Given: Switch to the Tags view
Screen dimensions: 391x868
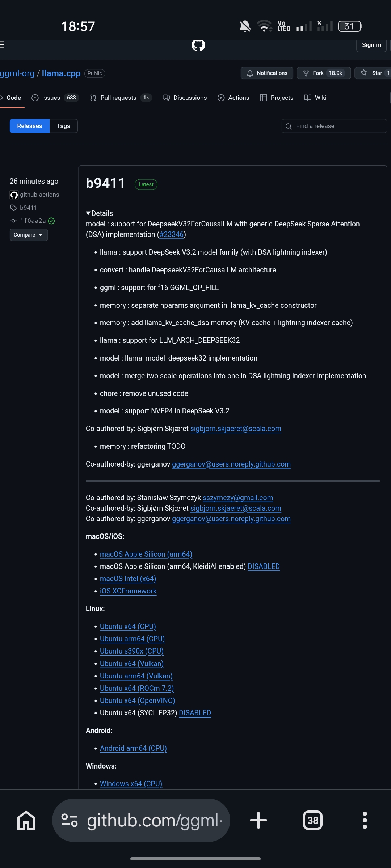Looking at the screenshot, I should point(63,126).
